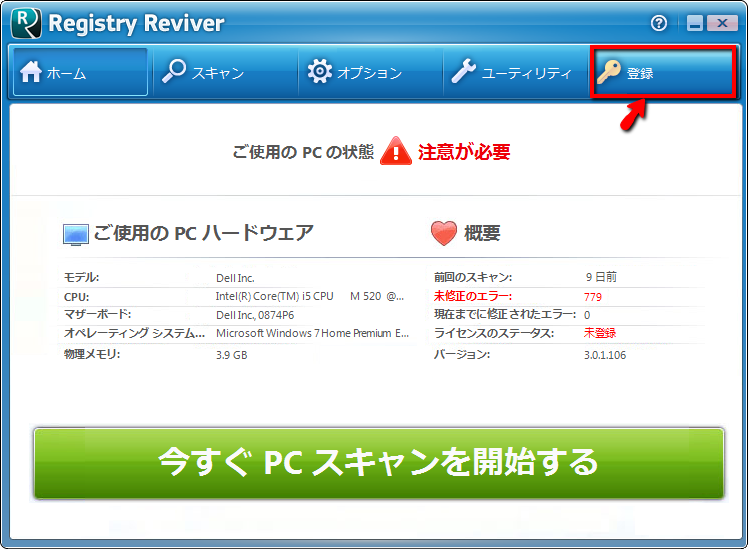Click the 概要 heading text
The width and height of the screenshot is (749, 550).
point(482,234)
